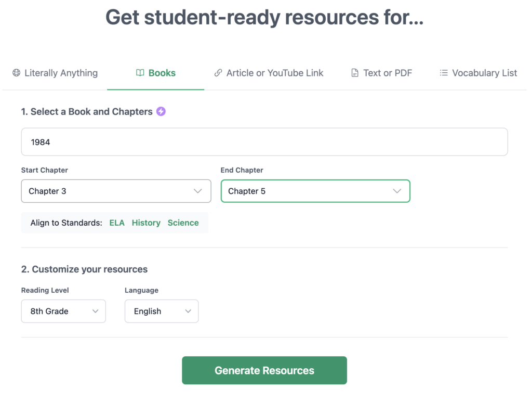Click the purple lightning bolt icon
The image size is (532, 402).
161,111
